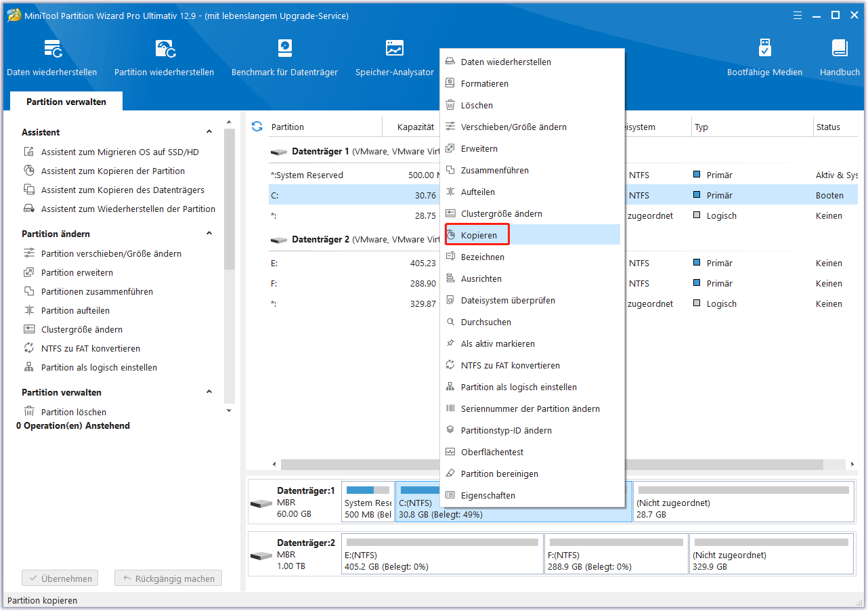Select Seriennummer der Partition ändern
This screenshot has height=611, width=868.
pos(531,409)
